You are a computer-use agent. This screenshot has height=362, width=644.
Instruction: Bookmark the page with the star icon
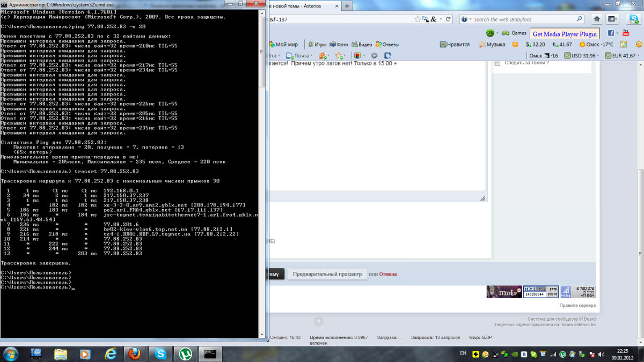tap(418, 19)
